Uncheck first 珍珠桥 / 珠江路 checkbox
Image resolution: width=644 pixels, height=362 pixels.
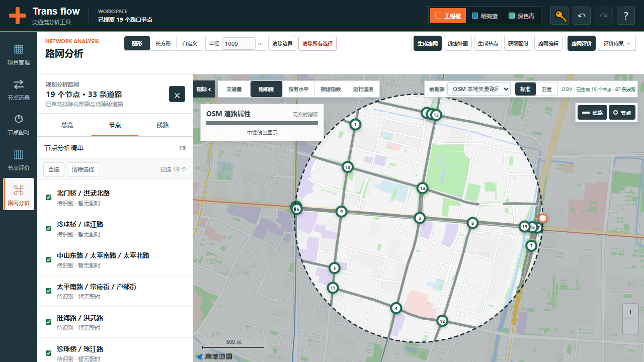click(x=49, y=228)
